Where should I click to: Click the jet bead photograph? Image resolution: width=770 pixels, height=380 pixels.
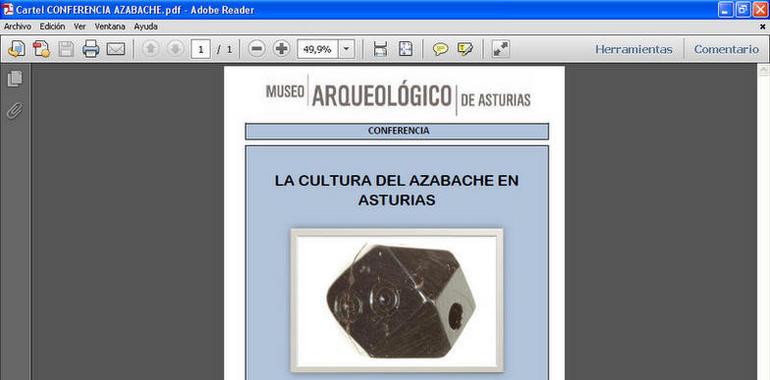coord(397,300)
